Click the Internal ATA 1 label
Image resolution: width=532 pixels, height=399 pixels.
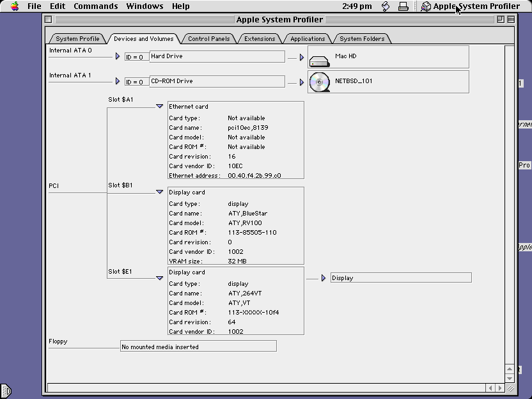70,75
